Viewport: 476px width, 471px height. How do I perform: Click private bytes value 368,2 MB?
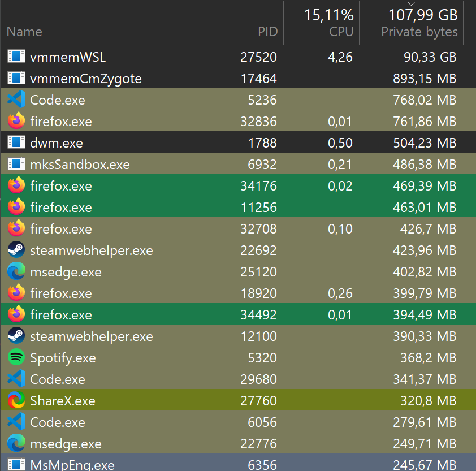(x=429, y=358)
